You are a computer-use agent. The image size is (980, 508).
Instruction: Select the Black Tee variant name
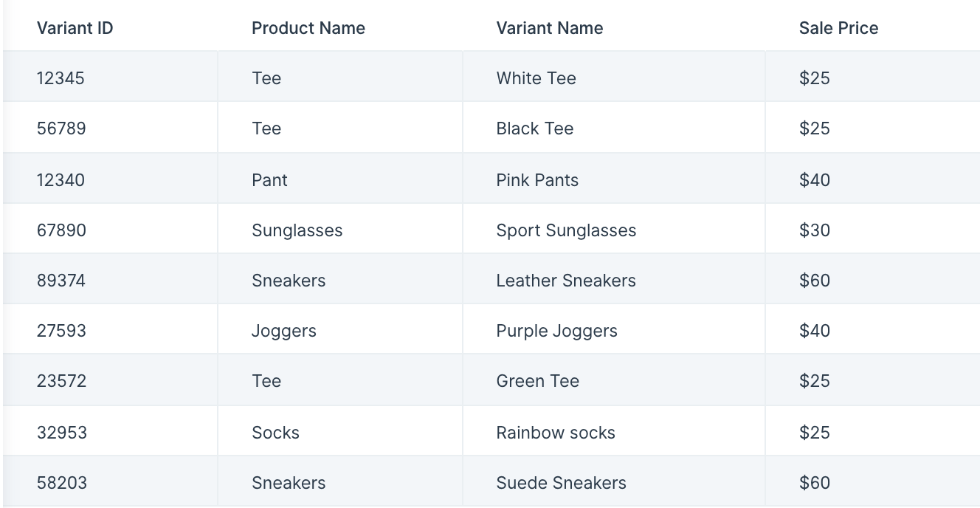tap(534, 128)
